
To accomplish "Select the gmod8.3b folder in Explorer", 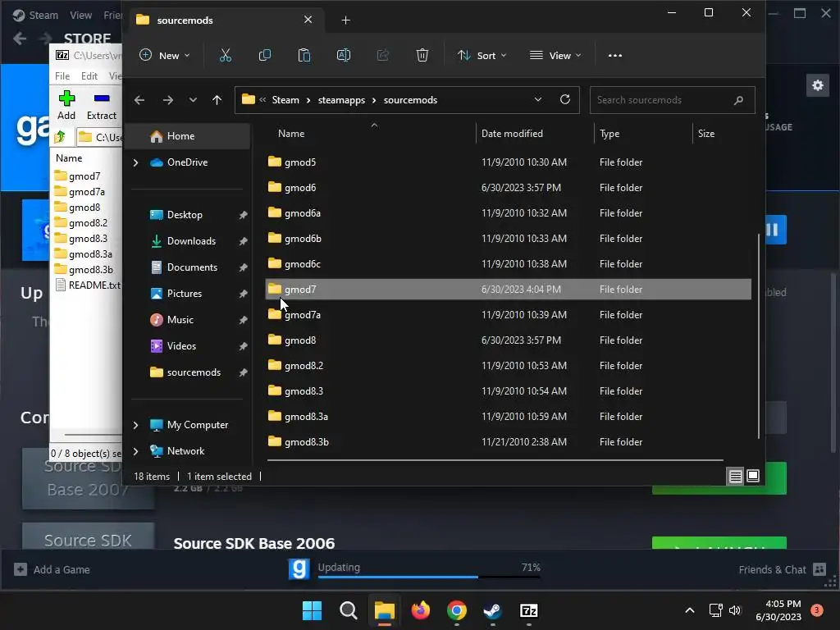I will point(508,442).
